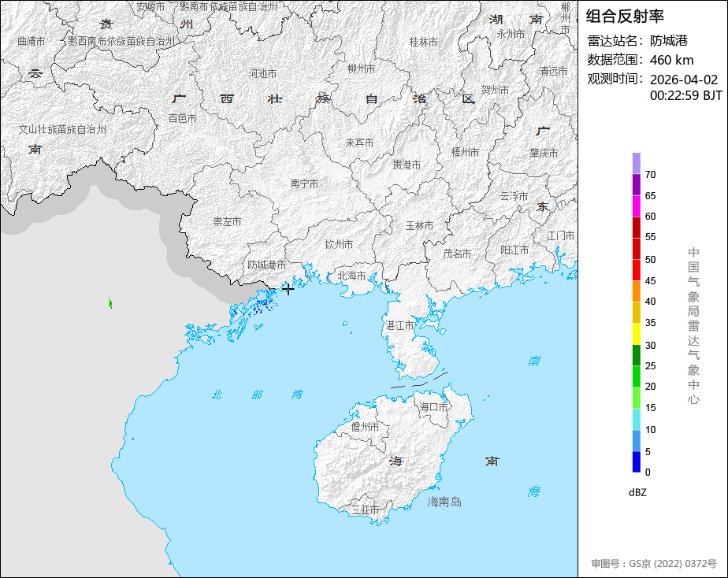
Task: Pick the cyan swatch between 10 and 15
Action: (636, 419)
